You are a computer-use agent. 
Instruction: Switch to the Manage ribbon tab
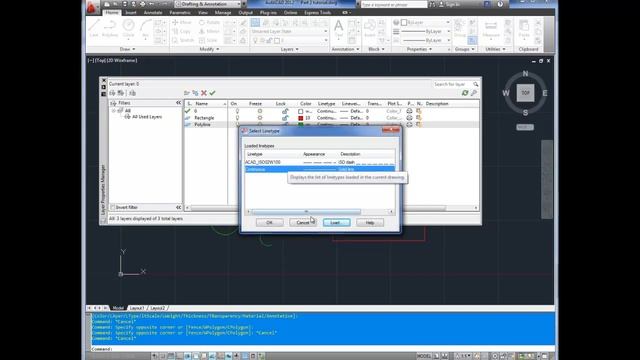(x=222, y=13)
